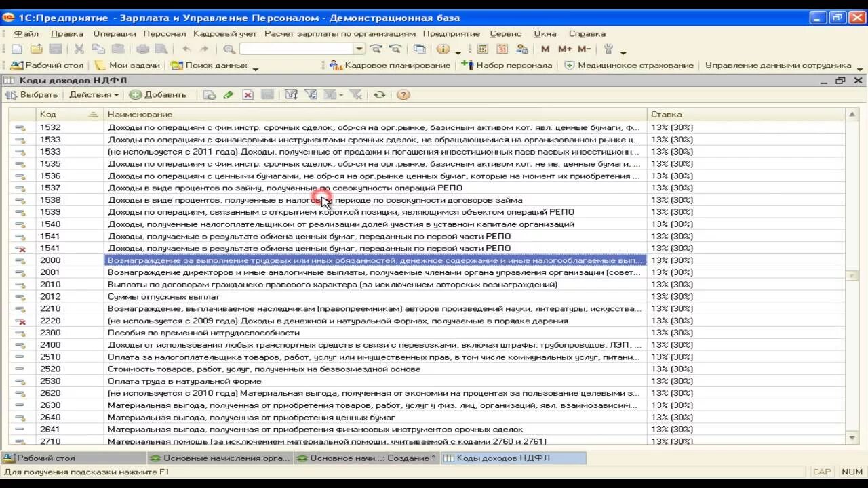Switch to the Основные начисления орга... tab

click(x=220, y=458)
